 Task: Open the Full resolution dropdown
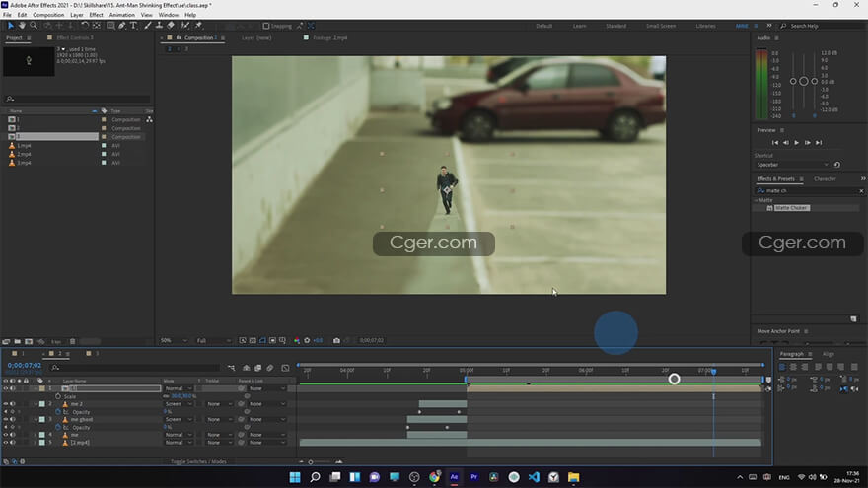pos(213,341)
